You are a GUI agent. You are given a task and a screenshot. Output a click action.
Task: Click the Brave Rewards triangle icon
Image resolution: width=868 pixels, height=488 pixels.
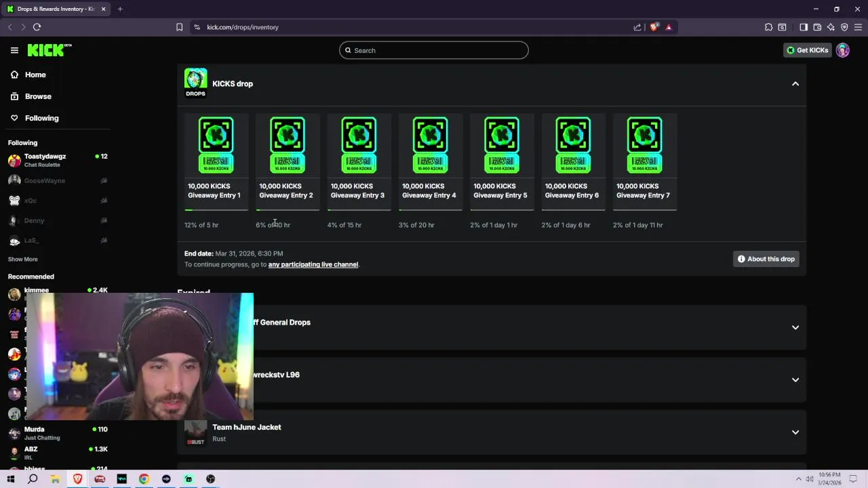[669, 27]
